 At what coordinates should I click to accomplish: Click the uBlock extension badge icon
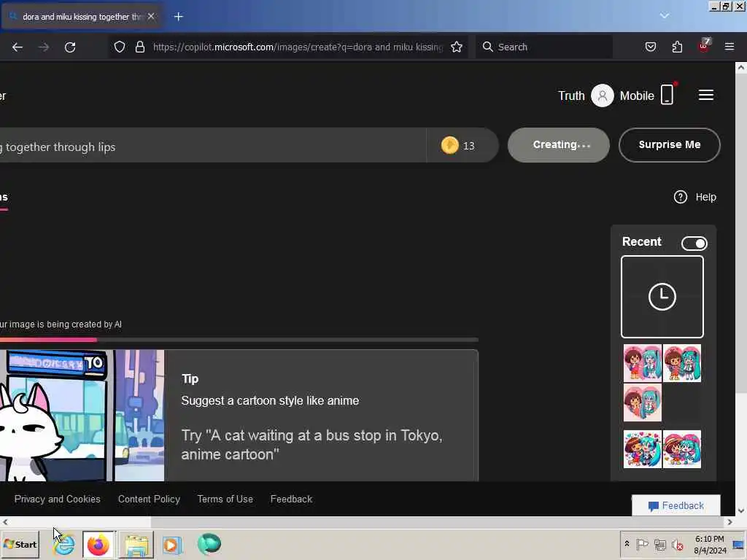coord(704,46)
